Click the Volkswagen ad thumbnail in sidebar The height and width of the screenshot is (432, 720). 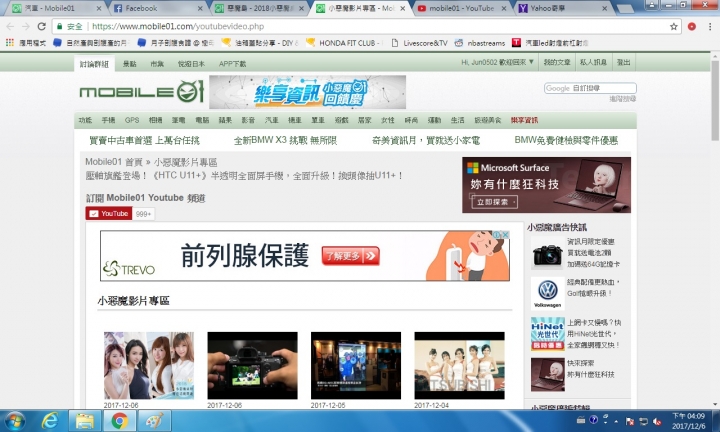pyautogui.click(x=547, y=293)
